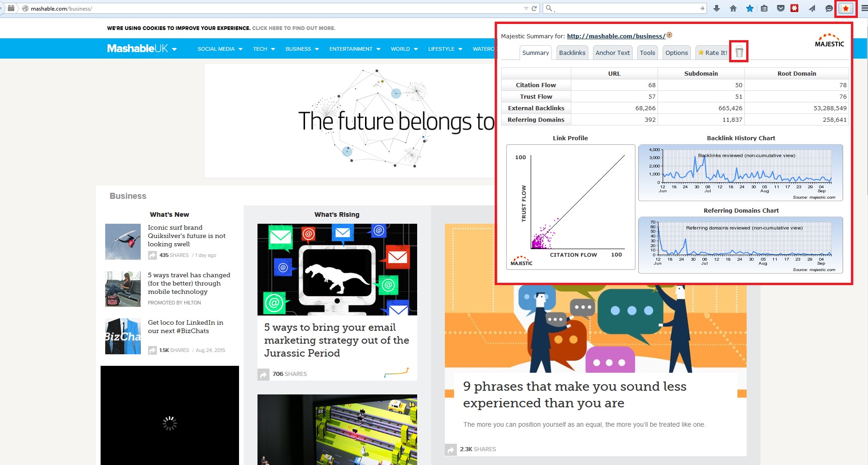Go to the home page icon

(733, 8)
